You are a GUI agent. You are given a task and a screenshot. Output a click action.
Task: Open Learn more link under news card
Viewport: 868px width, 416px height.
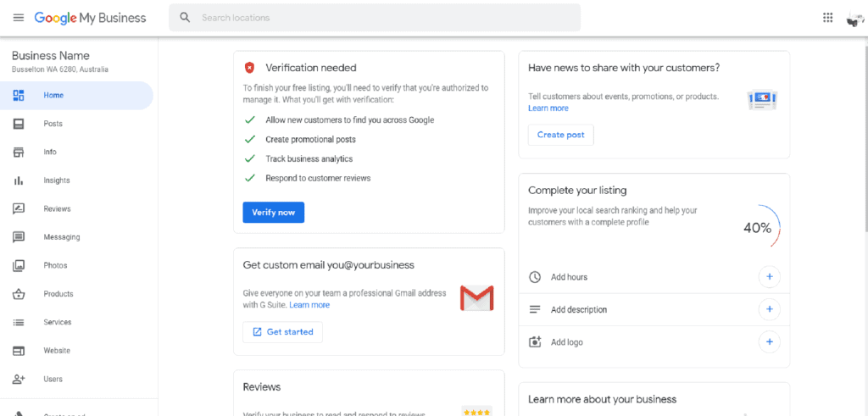tap(548, 108)
